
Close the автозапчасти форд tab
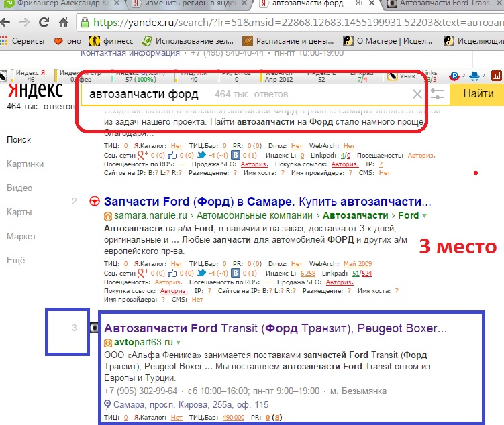click(372, 3)
